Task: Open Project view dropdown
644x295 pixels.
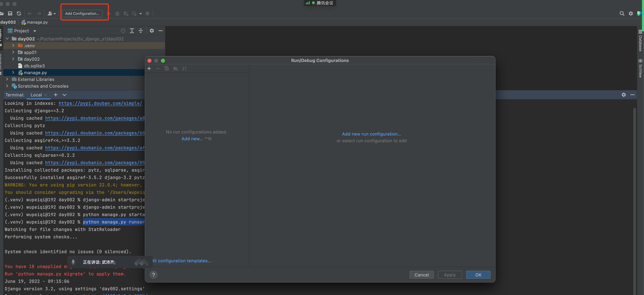Action: 35,31
